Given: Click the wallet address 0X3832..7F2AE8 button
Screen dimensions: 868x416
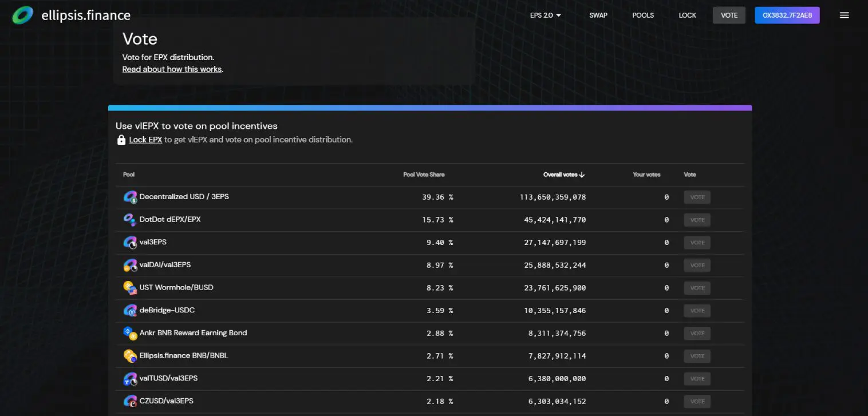Looking at the screenshot, I should (x=787, y=15).
